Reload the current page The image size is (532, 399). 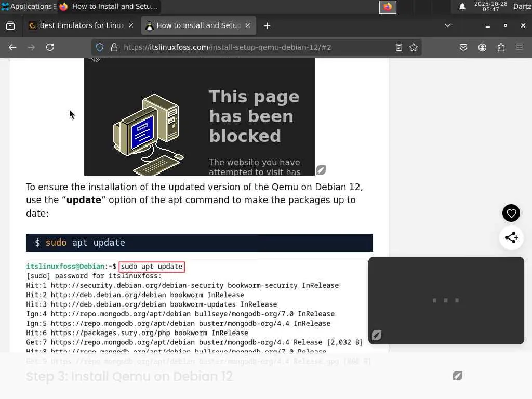tap(50, 47)
